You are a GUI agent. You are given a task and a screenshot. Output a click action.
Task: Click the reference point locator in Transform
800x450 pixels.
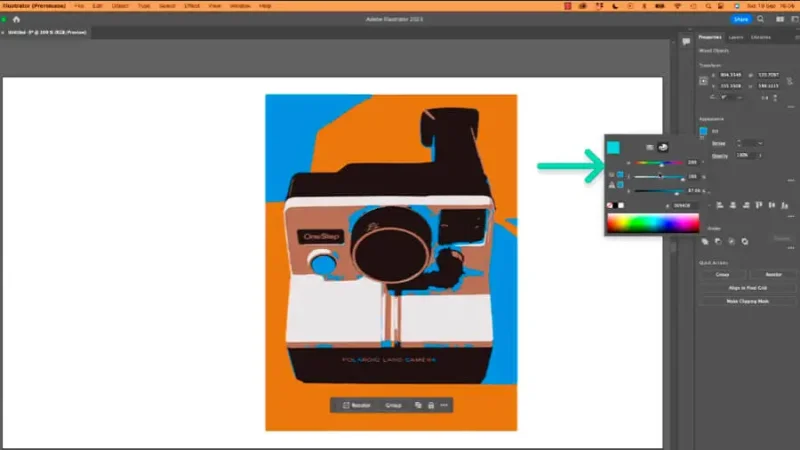704,81
